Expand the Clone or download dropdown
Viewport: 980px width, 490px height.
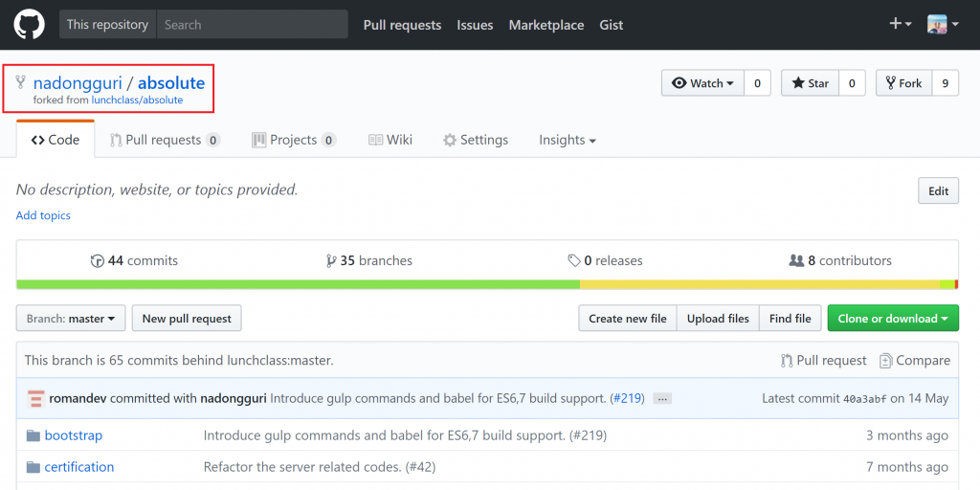[893, 318]
